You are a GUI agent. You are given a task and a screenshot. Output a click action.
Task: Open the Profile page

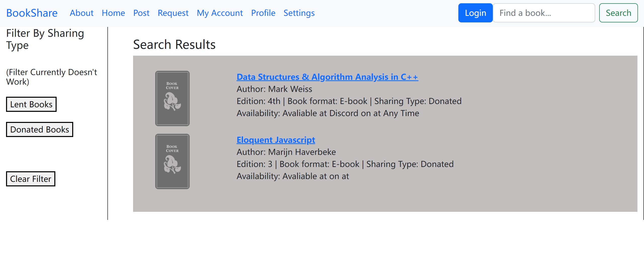[263, 13]
